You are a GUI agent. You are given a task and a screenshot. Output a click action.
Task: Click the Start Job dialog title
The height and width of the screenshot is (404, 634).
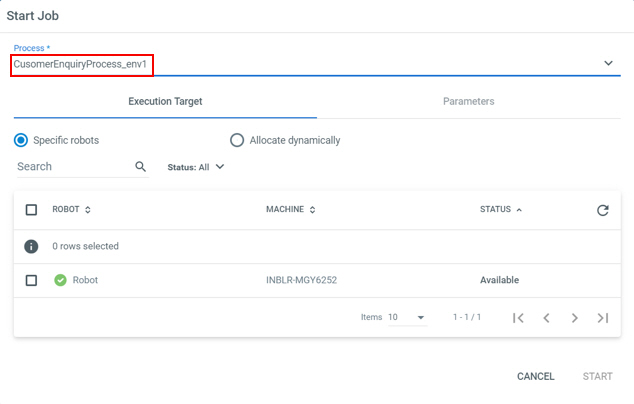(x=32, y=16)
